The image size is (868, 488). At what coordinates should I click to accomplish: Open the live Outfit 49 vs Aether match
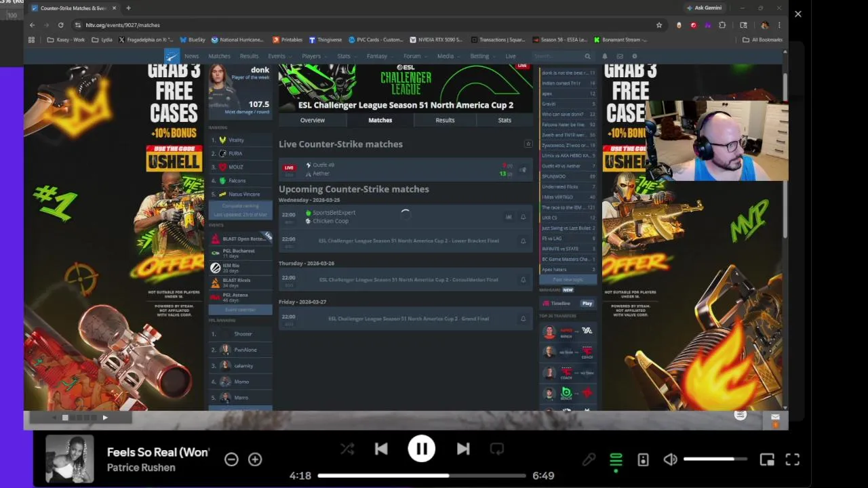406,169
